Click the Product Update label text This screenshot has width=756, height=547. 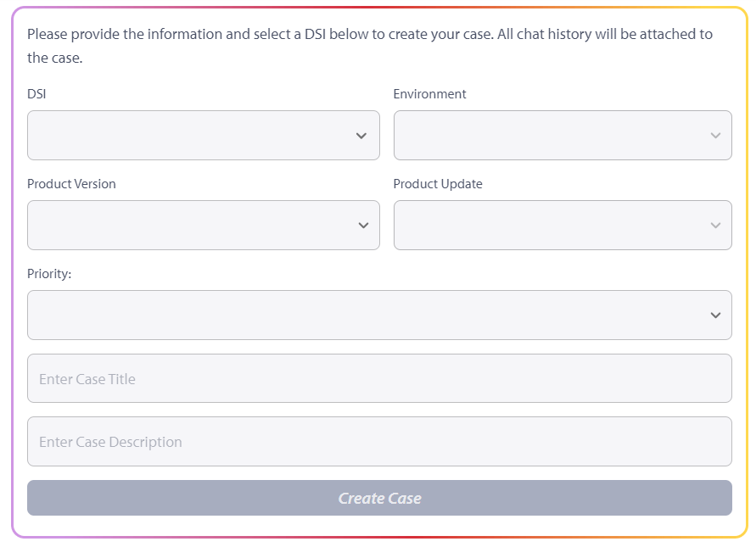[438, 184]
